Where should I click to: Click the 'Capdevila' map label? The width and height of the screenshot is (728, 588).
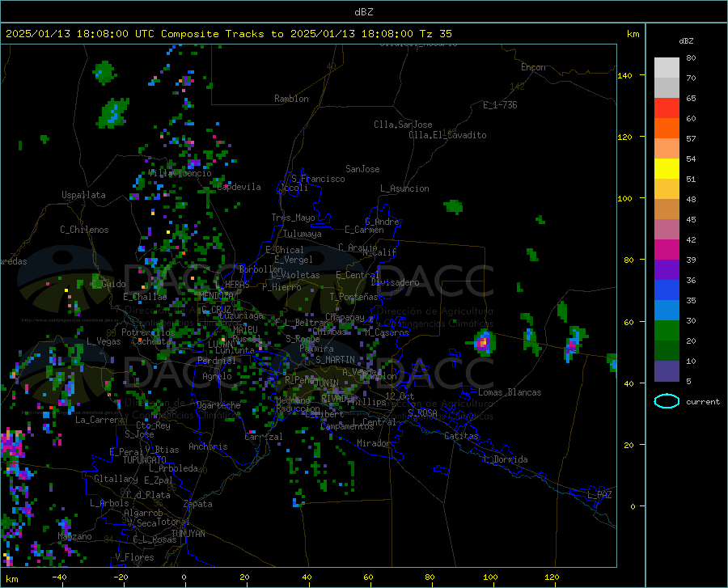click(239, 187)
